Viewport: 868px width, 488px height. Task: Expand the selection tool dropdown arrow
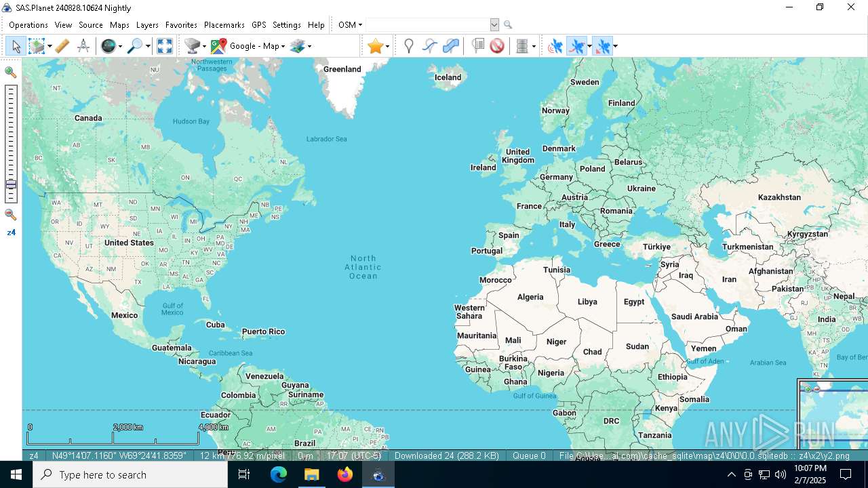[50, 46]
